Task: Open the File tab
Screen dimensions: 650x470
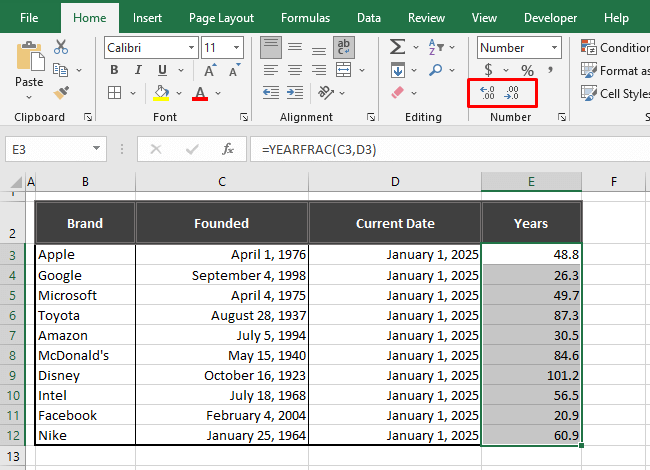Action: click(x=29, y=18)
